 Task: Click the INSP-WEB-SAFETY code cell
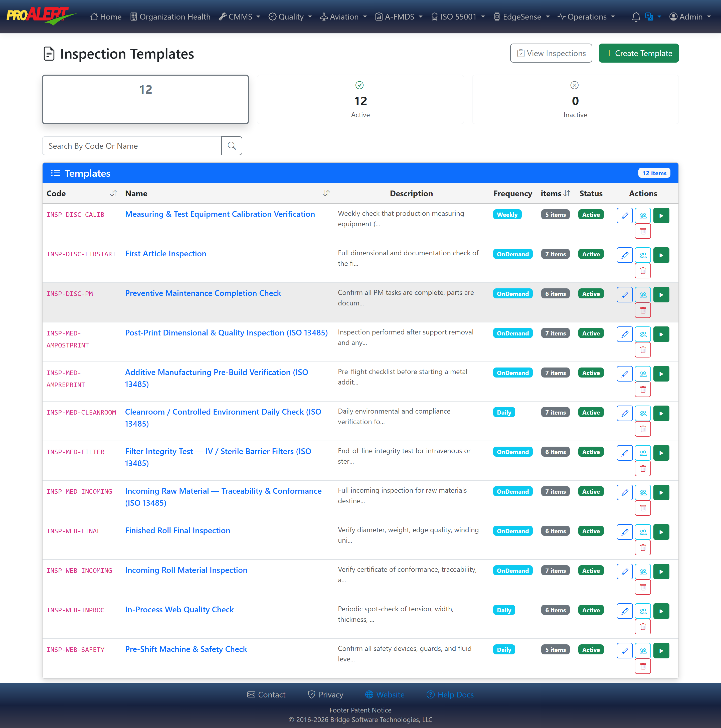point(75,650)
